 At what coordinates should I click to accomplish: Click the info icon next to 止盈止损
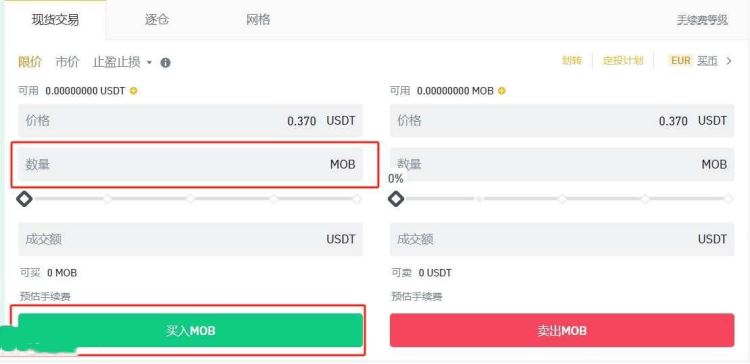165,63
